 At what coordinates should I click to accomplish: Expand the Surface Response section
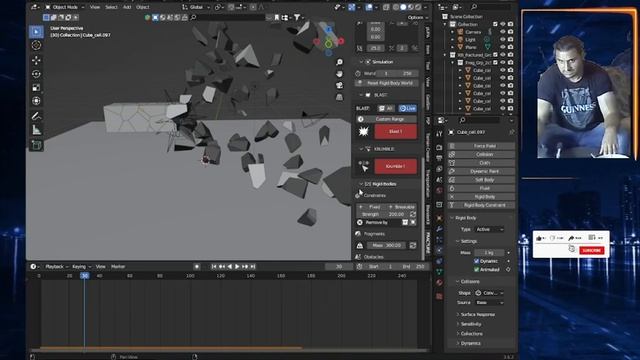478,314
